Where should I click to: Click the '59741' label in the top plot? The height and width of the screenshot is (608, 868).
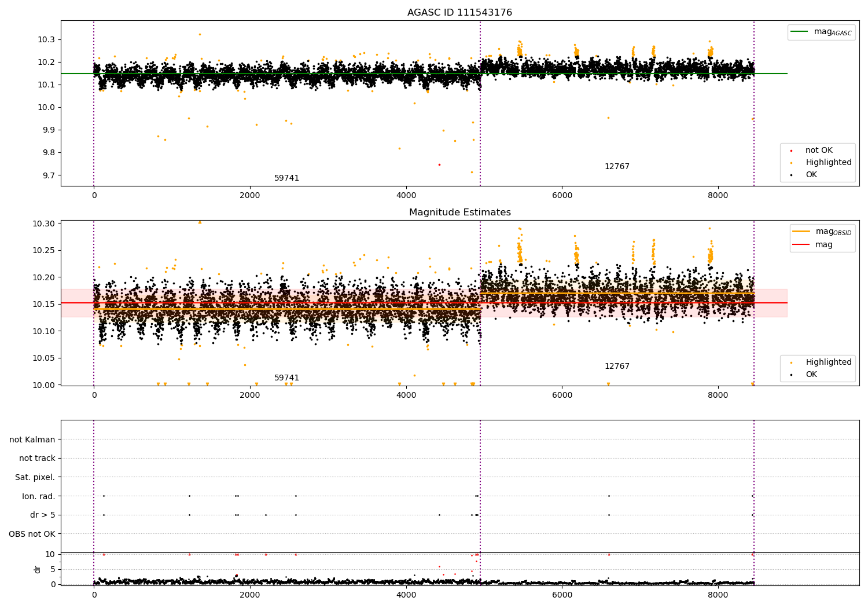286,178
